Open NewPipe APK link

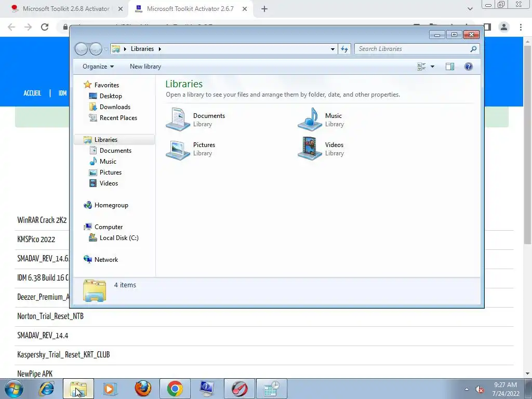35,374
